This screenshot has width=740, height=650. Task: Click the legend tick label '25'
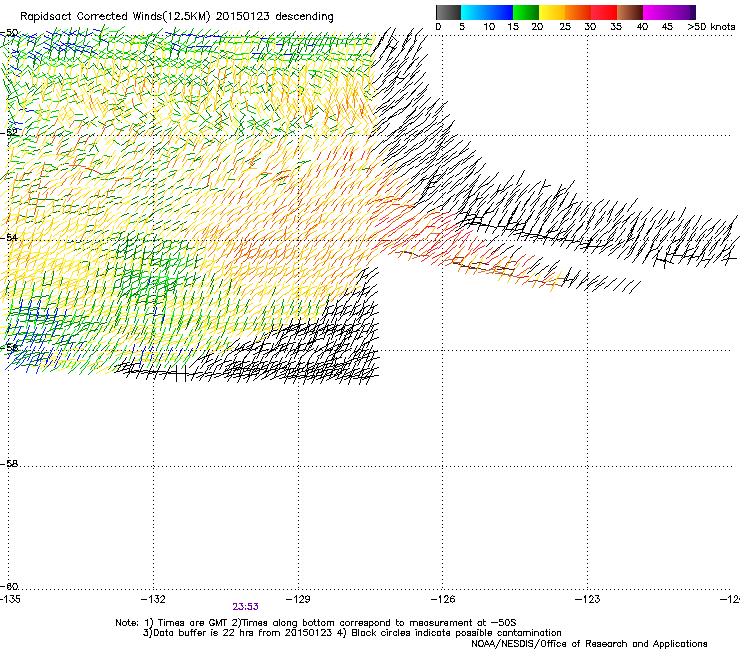point(565,26)
